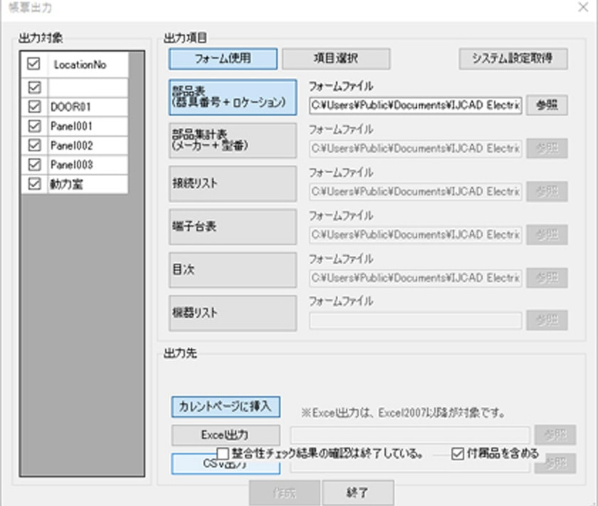598x506 pixels.
Task: Choose the 接続リスト output item
Action: [x=233, y=183]
